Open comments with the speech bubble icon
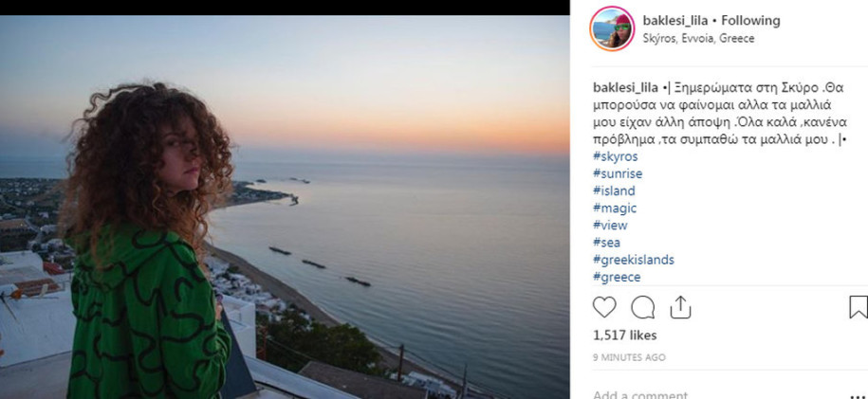The image size is (868, 399). 642,307
